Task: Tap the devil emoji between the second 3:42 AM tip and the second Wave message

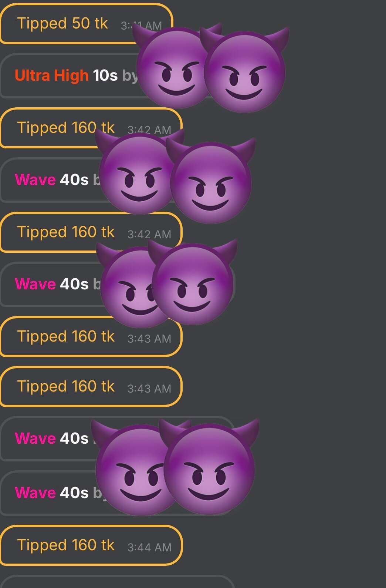Action: pos(192,282)
